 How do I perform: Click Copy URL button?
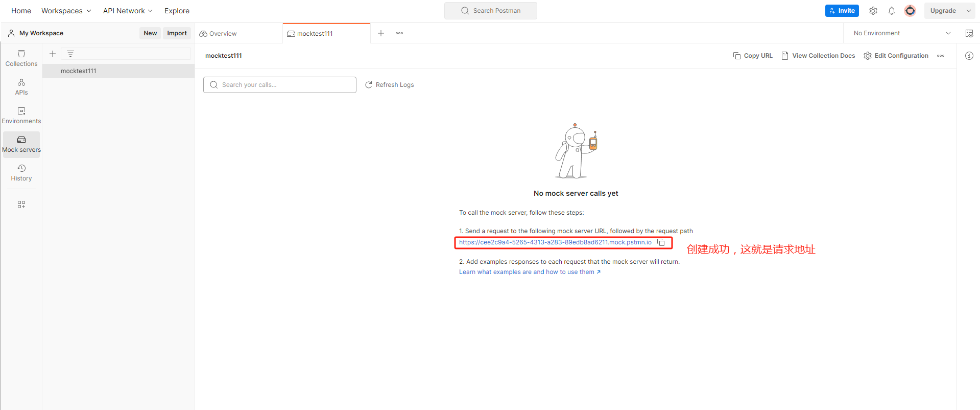coord(753,56)
